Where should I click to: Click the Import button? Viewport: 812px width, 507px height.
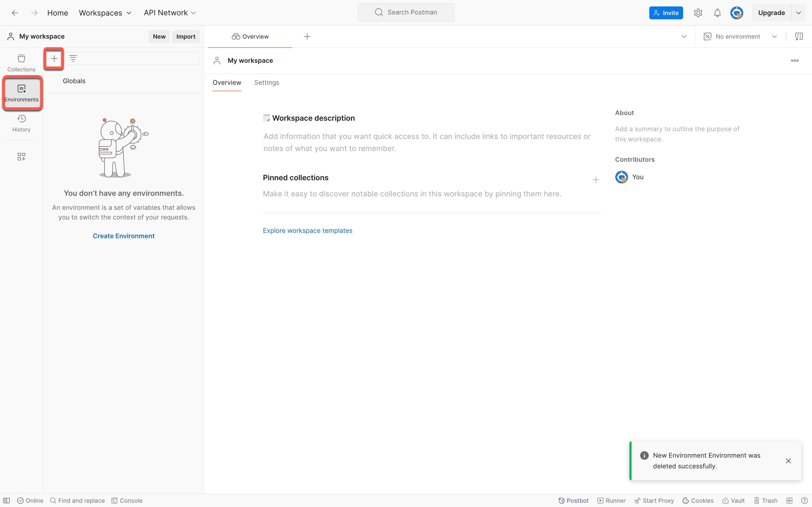point(186,36)
